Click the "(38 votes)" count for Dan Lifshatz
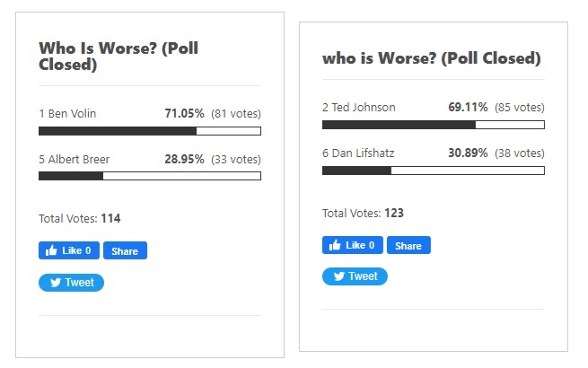588x368 pixels. click(x=519, y=153)
